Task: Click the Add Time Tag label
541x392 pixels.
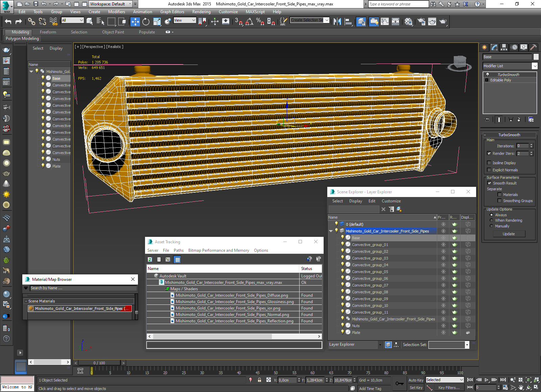Action: click(x=370, y=389)
